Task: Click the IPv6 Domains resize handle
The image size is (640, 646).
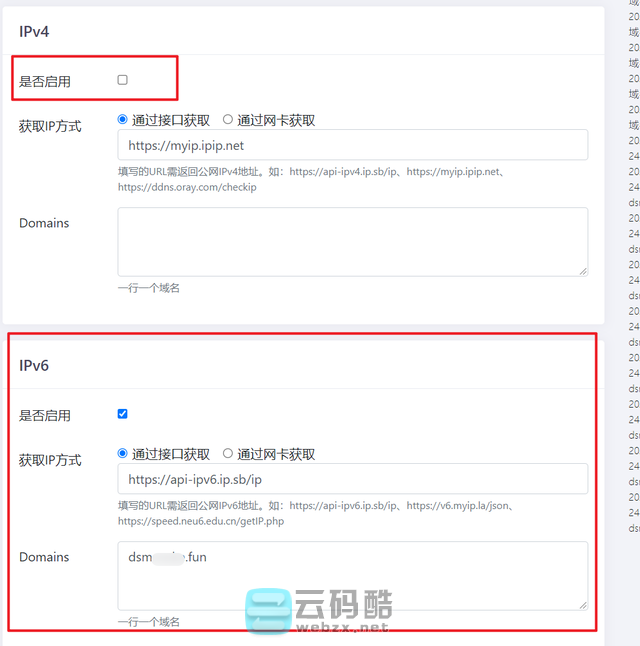Action: click(582, 604)
